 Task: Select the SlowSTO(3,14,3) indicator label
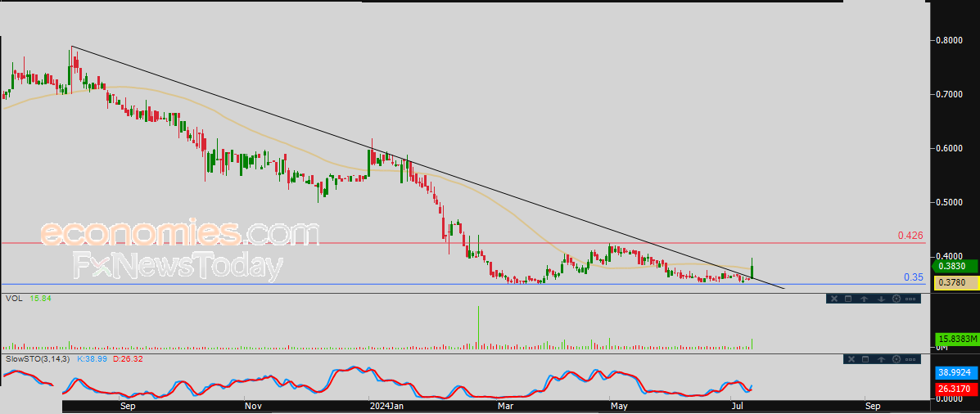38,359
